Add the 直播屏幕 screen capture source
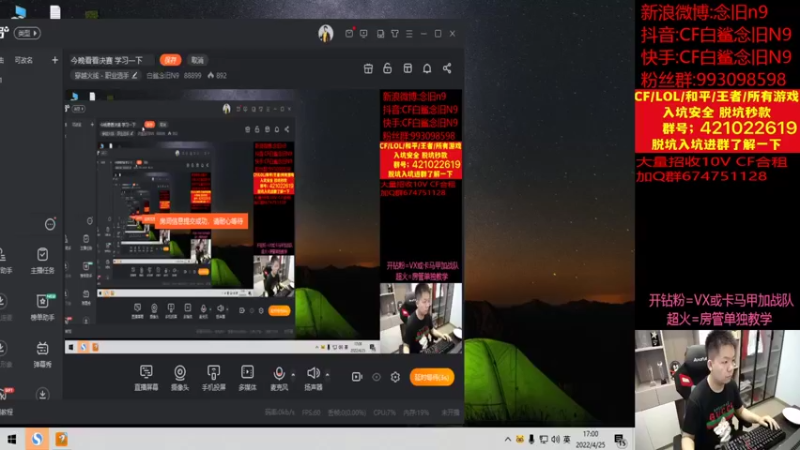 pyautogui.click(x=146, y=378)
